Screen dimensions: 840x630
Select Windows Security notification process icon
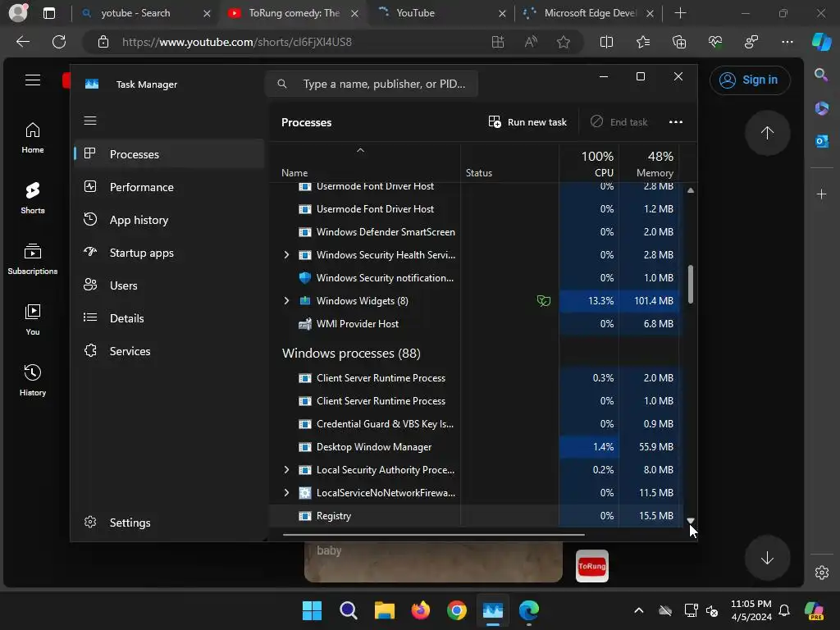coord(305,278)
